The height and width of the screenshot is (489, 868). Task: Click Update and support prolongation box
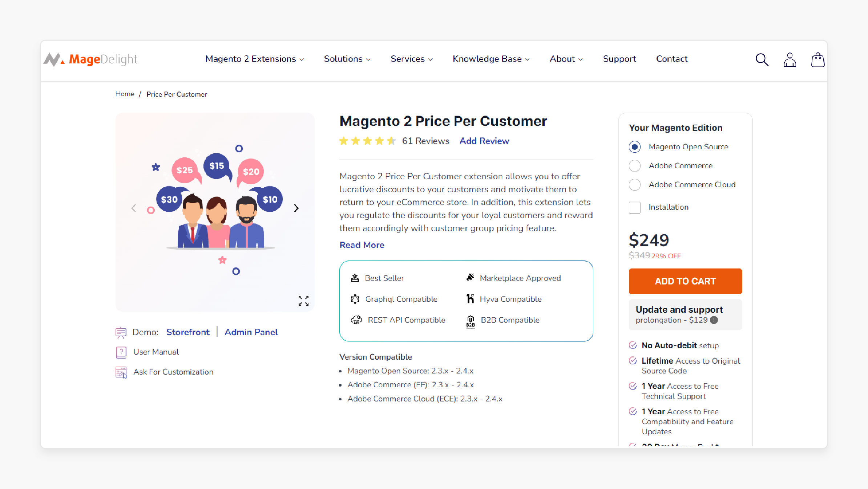coord(685,315)
